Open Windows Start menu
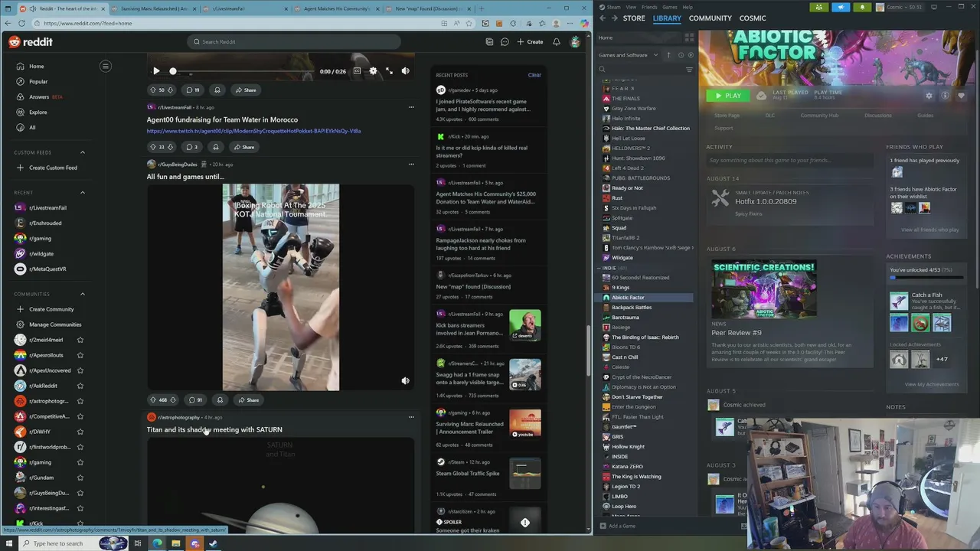980x551 pixels. tap(9, 543)
